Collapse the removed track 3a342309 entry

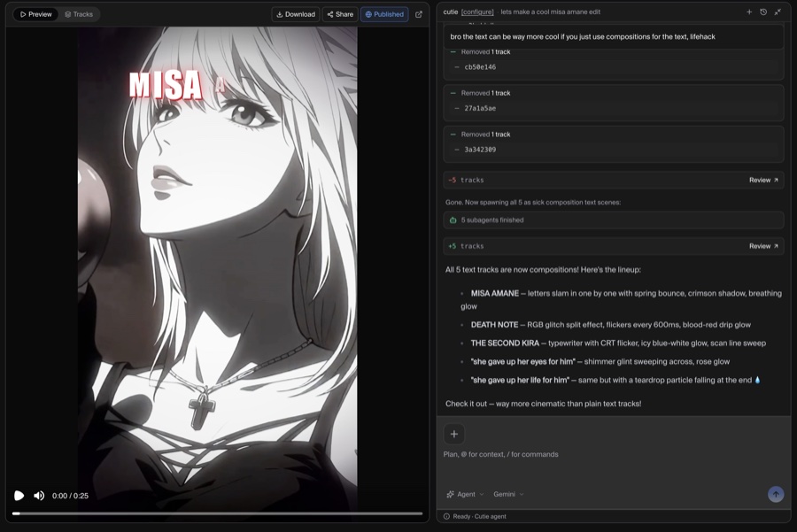pos(453,135)
